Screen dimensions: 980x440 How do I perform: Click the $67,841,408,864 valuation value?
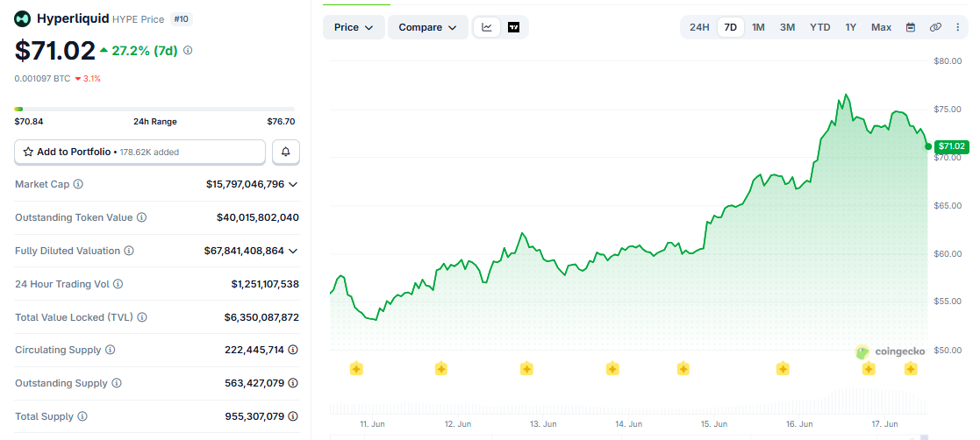coord(244,251)
